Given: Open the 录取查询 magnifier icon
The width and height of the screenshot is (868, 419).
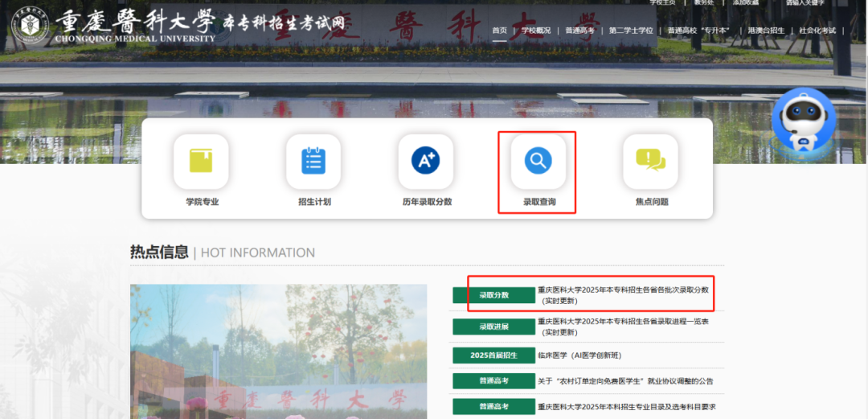Looking at the screenshot, I should [538, 162].
